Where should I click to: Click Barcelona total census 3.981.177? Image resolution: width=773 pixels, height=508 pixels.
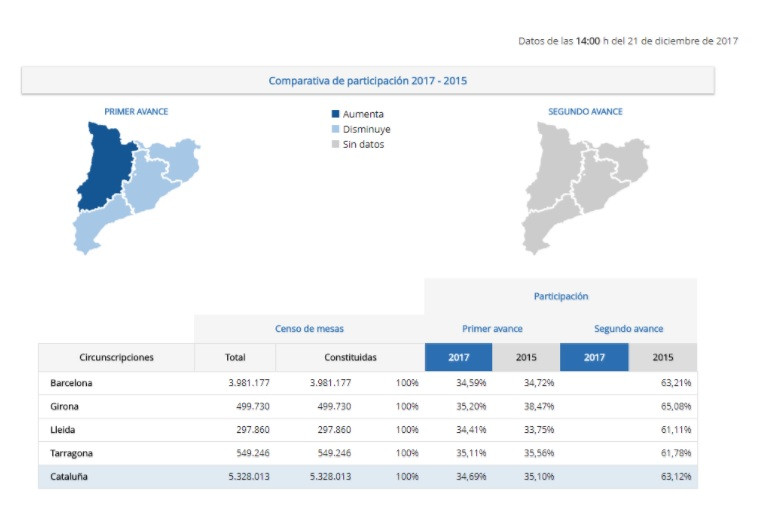pyautogui.click(x=249, y=383)
